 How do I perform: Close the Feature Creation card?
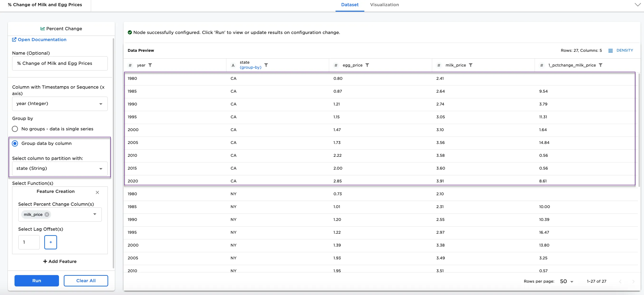click(97, 192)
